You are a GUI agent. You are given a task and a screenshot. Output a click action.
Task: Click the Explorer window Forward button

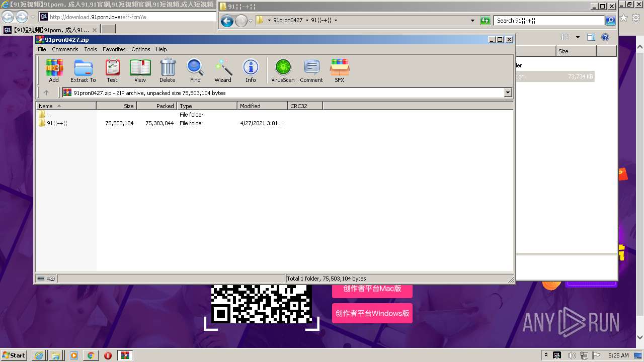[241, 21]
